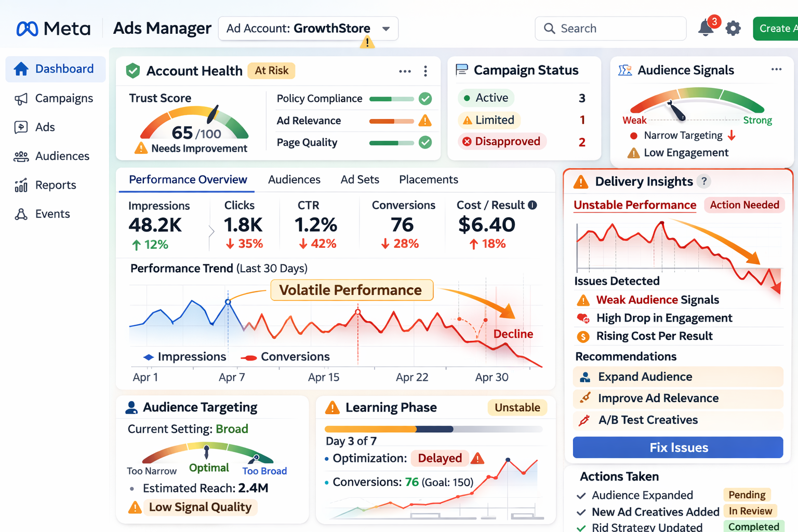Click the Policy Compliance green checkmark

pyautogui.click(x=425, y=99)
